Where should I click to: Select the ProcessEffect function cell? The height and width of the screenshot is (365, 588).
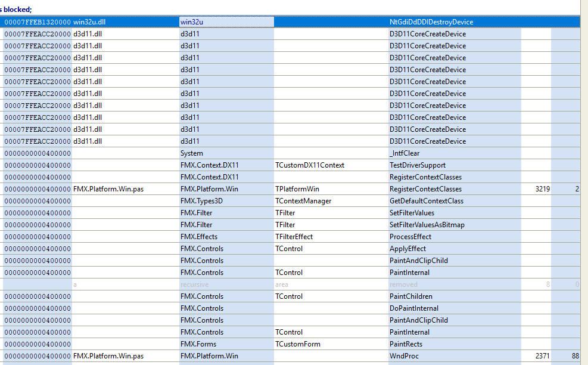click(x=455, y=237)
